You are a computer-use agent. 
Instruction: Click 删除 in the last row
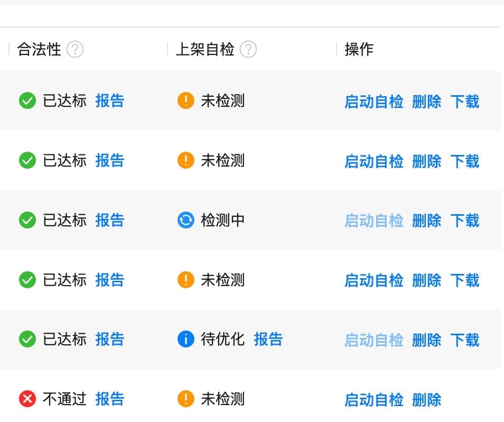[x=426, y=399]
